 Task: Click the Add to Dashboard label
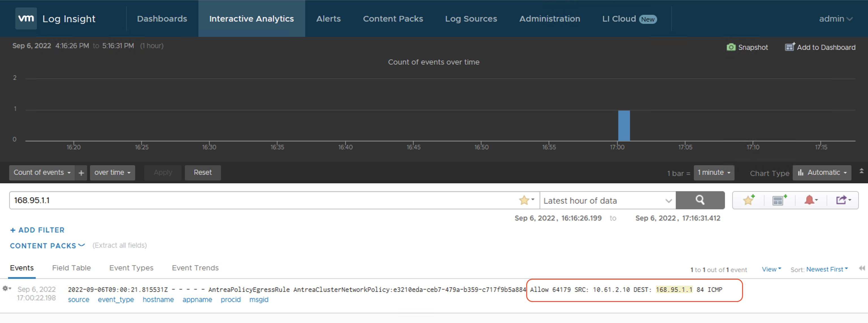pos(826,48)
